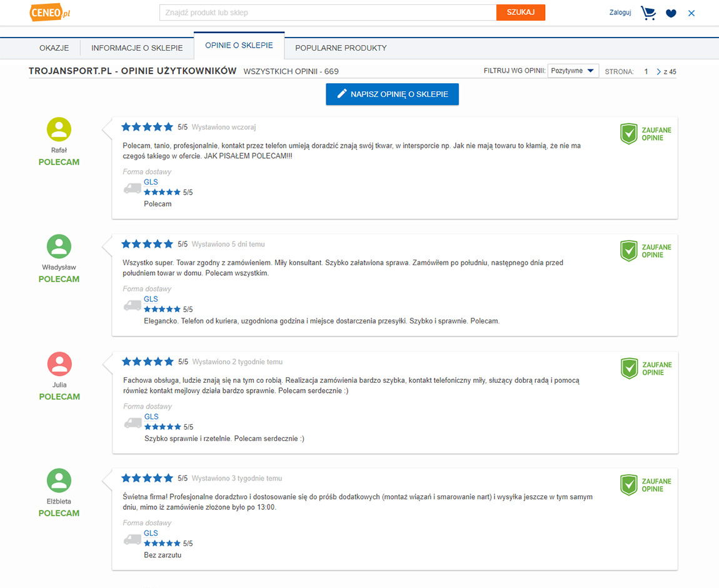Image resolution: width=719 pixels, height=588 pixels.
Task: Click the Zaloguj link
Action: click(620, 13)
